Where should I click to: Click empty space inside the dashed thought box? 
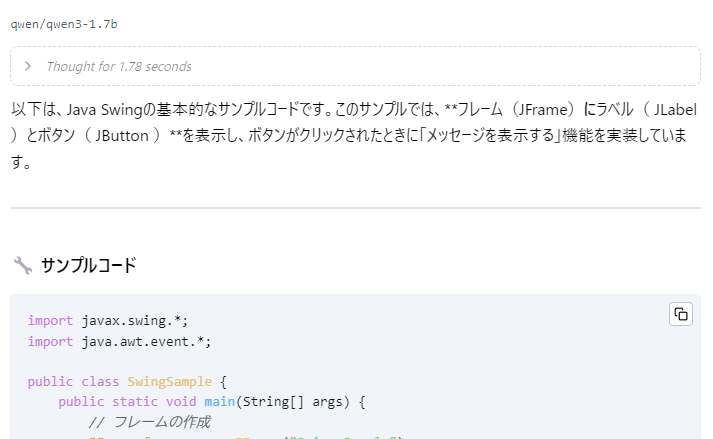click(x=450, y=67)
